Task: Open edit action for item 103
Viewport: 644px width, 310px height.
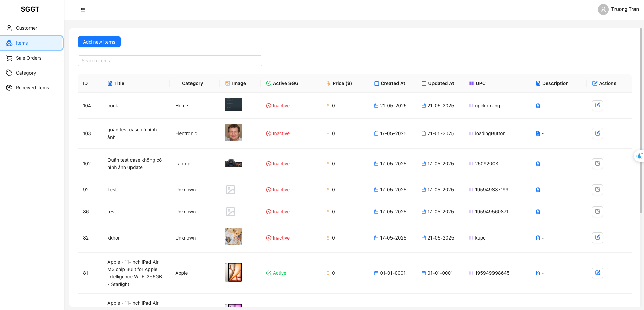Action: pyautogui.click(x=597, y=133)
